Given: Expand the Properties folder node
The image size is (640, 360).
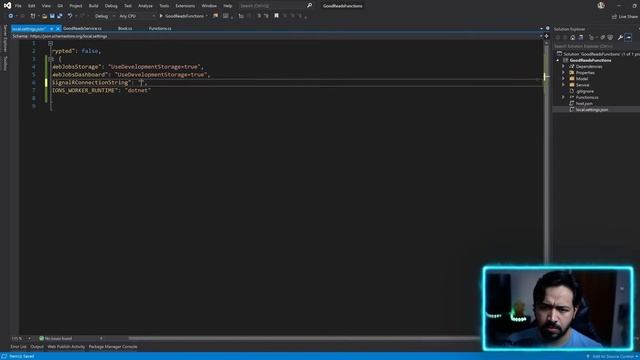Looking at the screenshot, I should pyautogui.click(x=563, y=73).
